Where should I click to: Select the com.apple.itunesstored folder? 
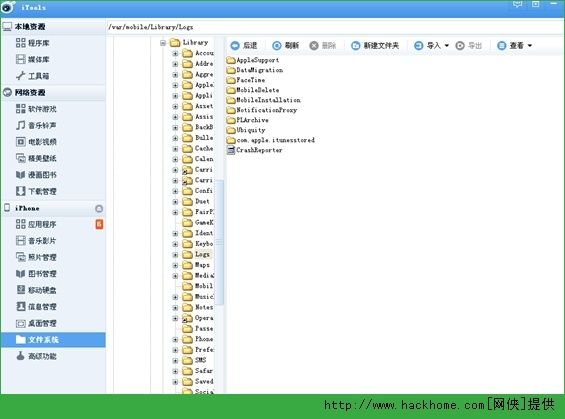271,140
